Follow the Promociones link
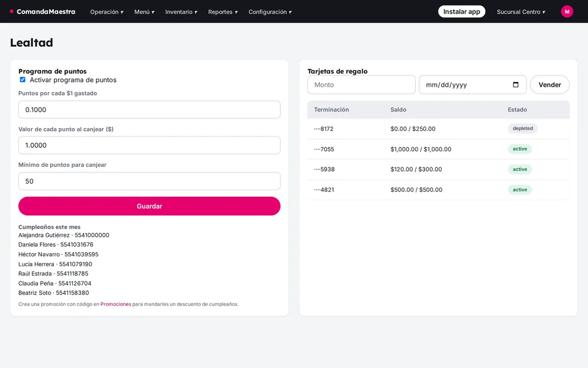588x368 pixels. pos(116,304)
